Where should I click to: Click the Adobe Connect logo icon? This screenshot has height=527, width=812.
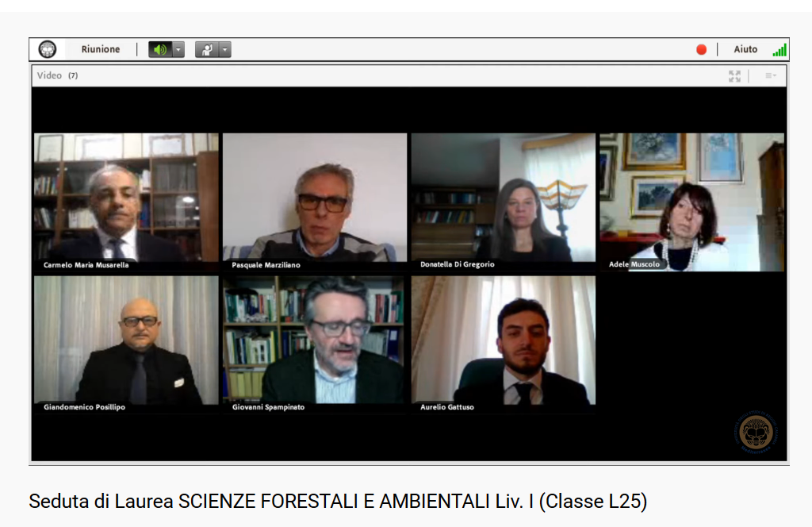coord(48,49)
